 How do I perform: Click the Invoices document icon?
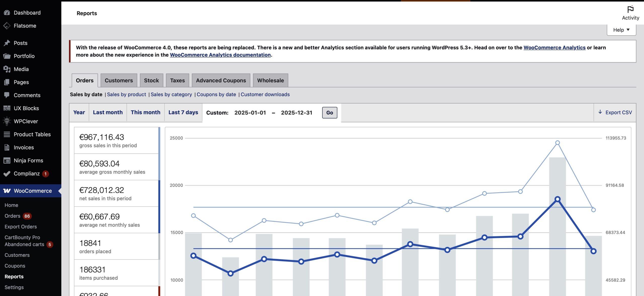7,147
